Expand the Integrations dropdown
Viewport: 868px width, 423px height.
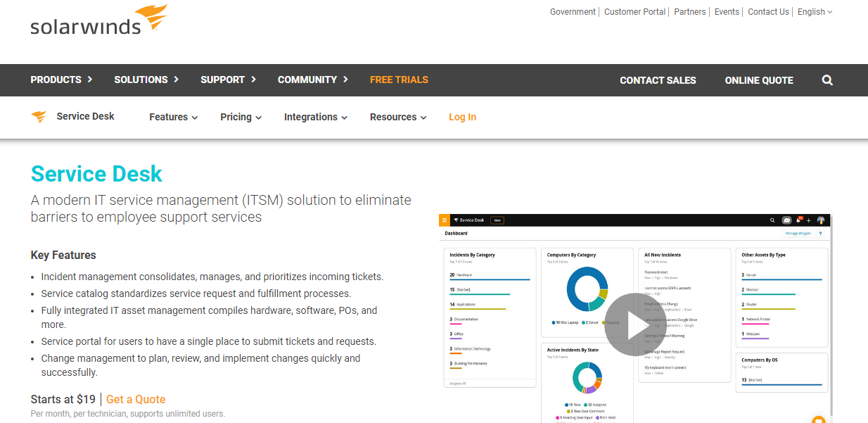316,117
